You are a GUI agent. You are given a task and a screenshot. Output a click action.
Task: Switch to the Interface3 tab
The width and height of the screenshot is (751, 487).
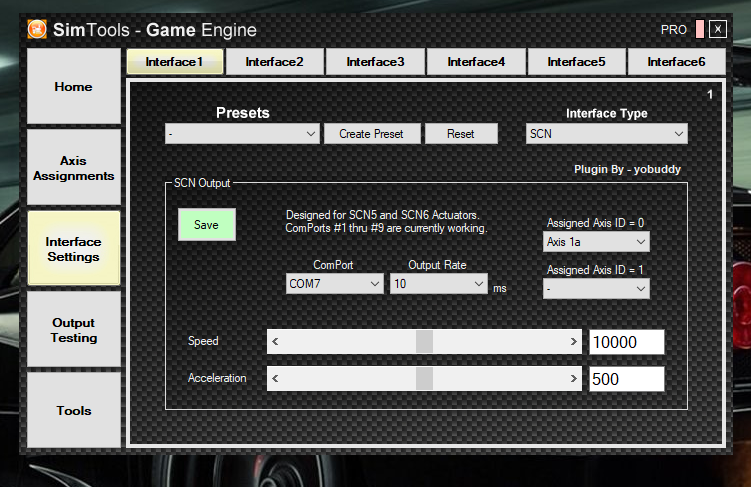[x=375, y=62]
